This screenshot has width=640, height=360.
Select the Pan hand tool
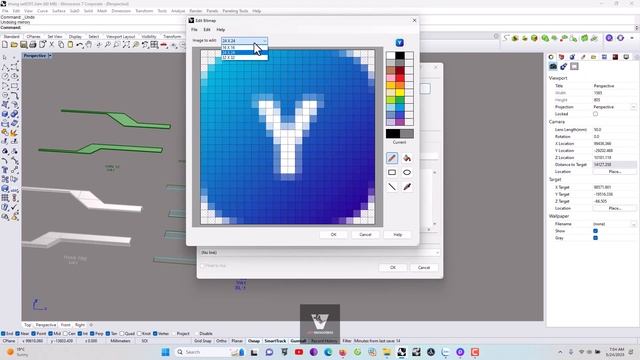tap(89, 44)
